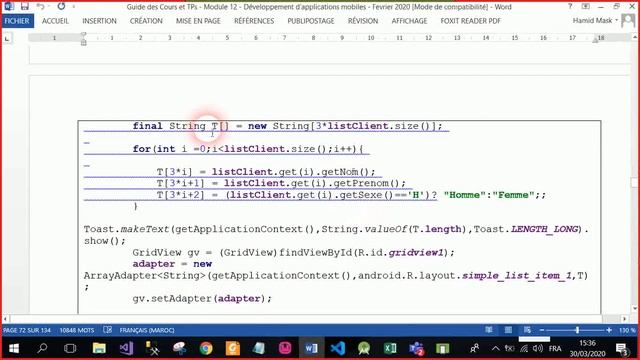Open the FOXIT READER PDF tab
The width and height of the screenshot is (640, 360).
pyautogui.click(x=470, y=21)
